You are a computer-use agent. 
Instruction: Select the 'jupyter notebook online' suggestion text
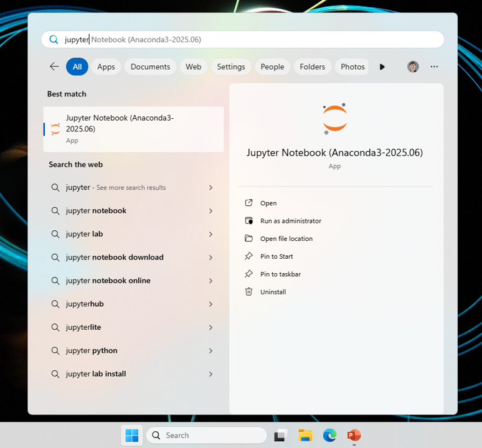point(108,281)
